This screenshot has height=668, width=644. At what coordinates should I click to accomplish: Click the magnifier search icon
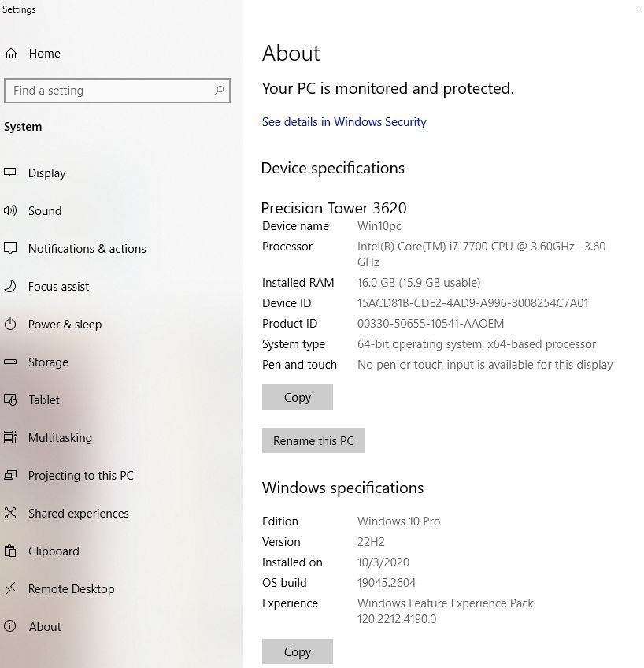(x=219, y=91)
